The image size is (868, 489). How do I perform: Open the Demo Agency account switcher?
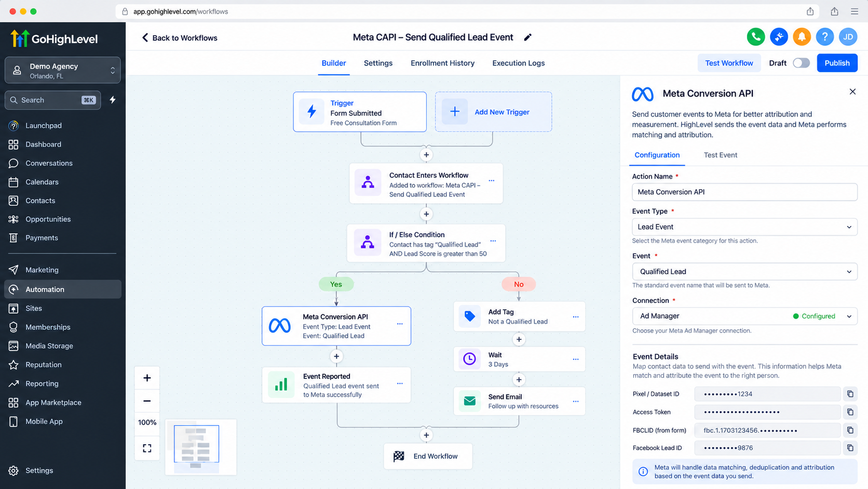pyautogui.click(x=63, y=70)
